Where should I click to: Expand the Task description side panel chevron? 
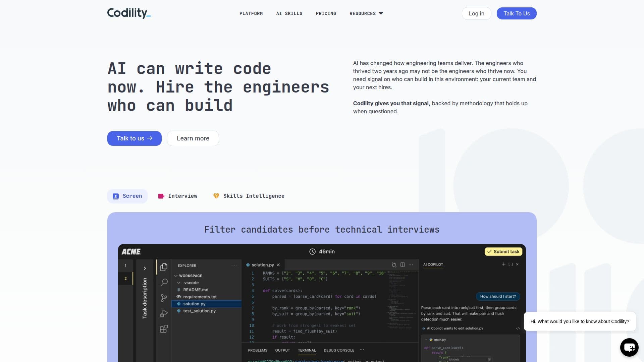pyautogui.click(x=145, y=268)
